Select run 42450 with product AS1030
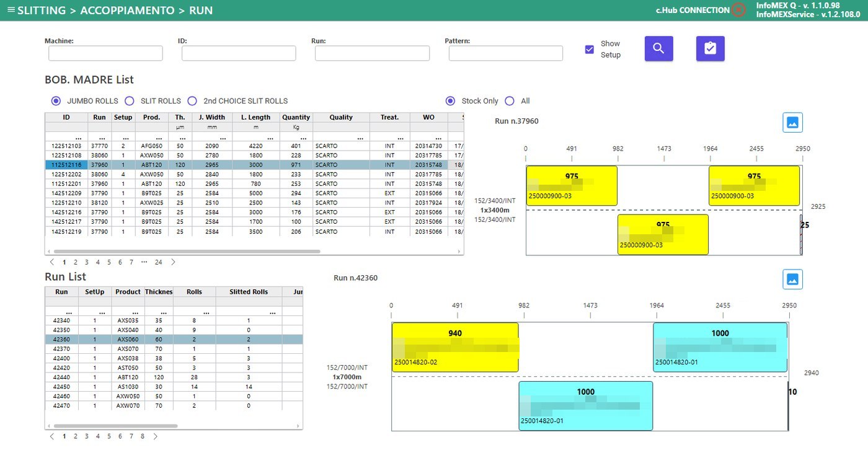Viewport: 868px width, 471px height. click(174, 386)
